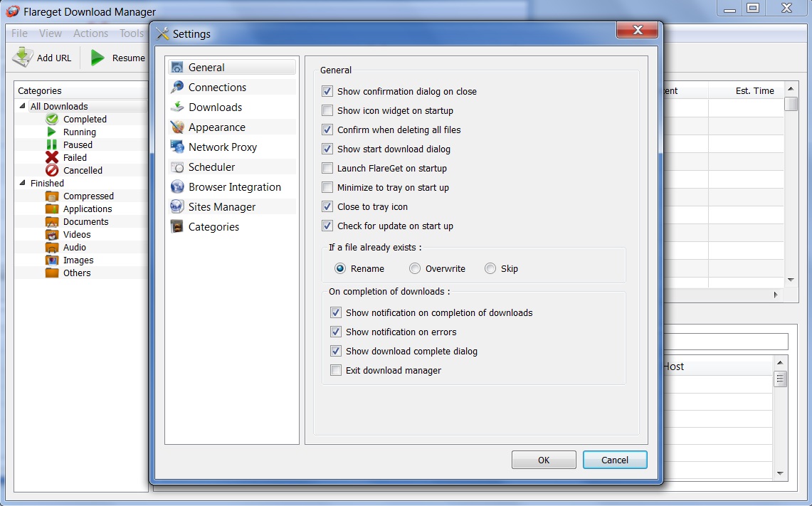The width and height of the screenshot is (812, 506).
Task: Click the lower panel scrollbar thumb
Action: [x=780, y=379]
